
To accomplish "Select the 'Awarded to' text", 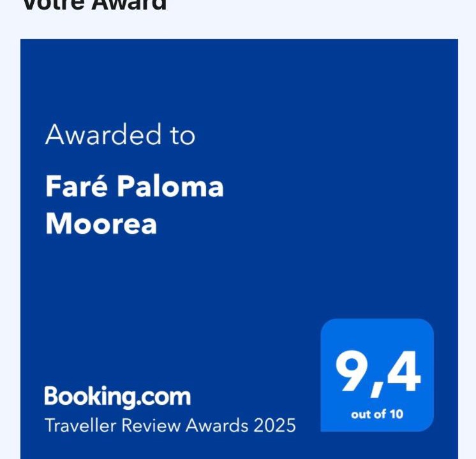I will [120, 135].
